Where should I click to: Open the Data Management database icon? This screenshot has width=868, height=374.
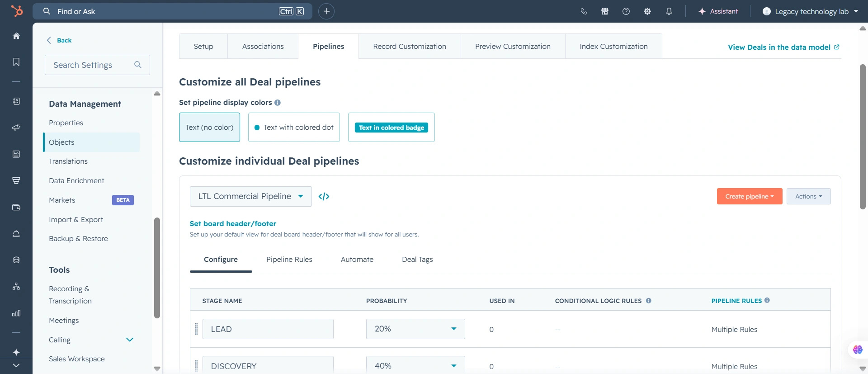[x=16, y=260]
